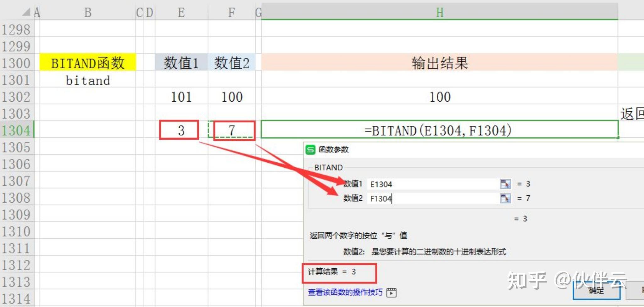Click the 数值1 input field containing E1304

pyautogui.click(x=433, y=184)
